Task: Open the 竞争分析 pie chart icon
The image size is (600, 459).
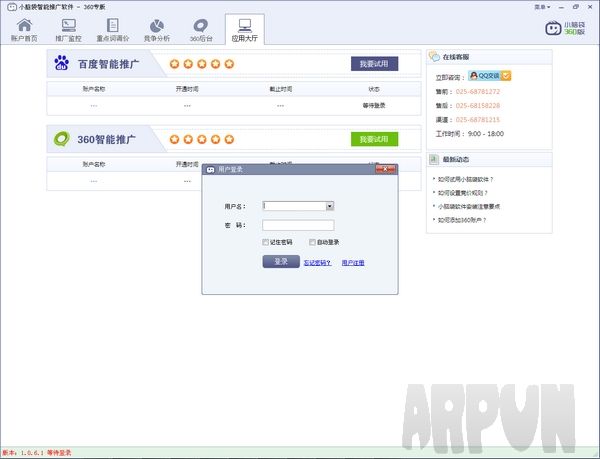Action: point(157,25)
